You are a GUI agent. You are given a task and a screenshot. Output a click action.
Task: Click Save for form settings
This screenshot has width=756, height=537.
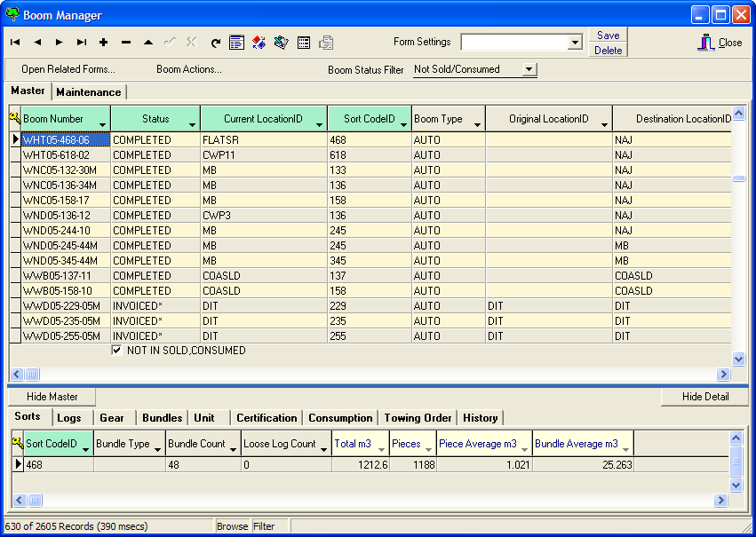click(x=609, y=36)
